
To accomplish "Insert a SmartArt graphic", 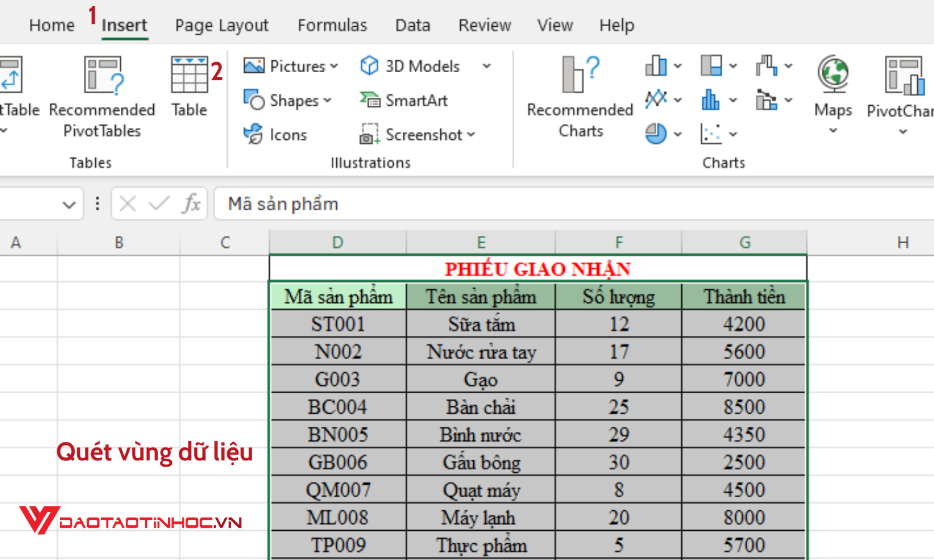I will coord(403,100).
